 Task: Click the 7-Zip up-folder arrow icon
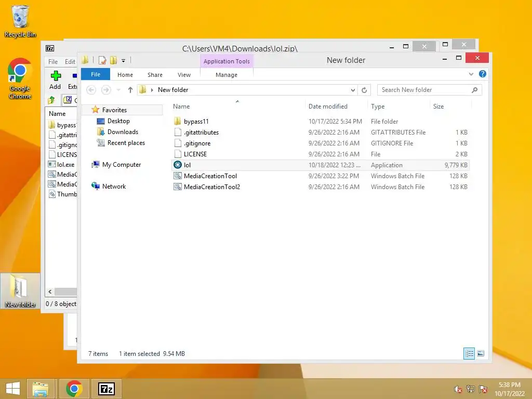click(51, 100)
